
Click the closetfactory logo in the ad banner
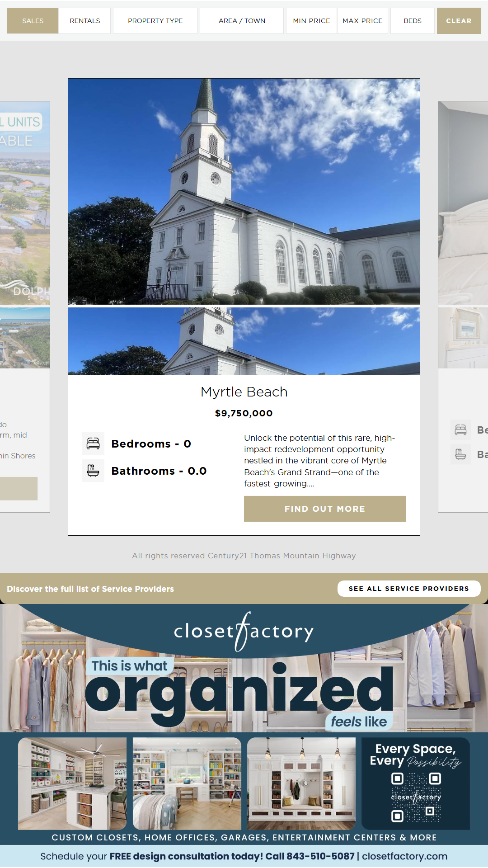pyautogui.click(x=244, y=631)
